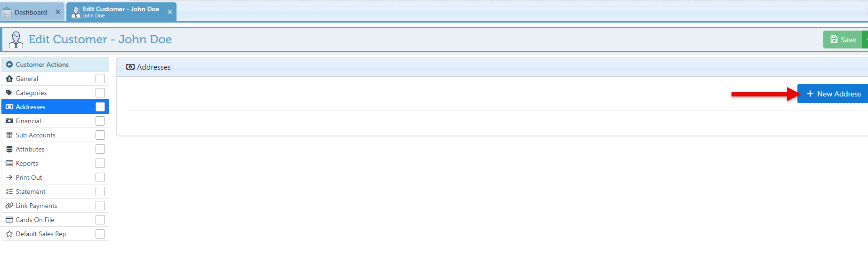
Task: Click the Cards On File card icon
Action: 9,220
